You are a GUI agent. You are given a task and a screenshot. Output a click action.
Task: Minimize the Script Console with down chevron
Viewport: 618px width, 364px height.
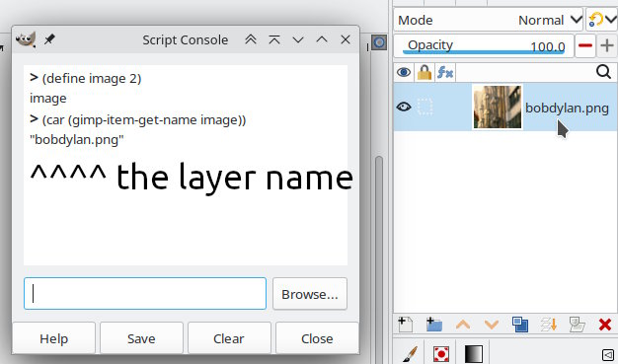298,39
